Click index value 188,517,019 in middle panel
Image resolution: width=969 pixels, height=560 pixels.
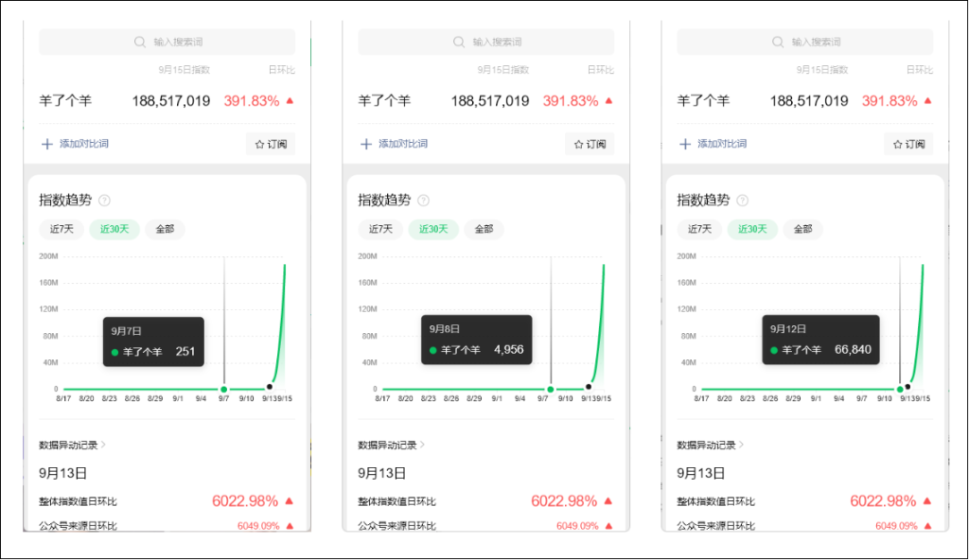coord(490,101)
